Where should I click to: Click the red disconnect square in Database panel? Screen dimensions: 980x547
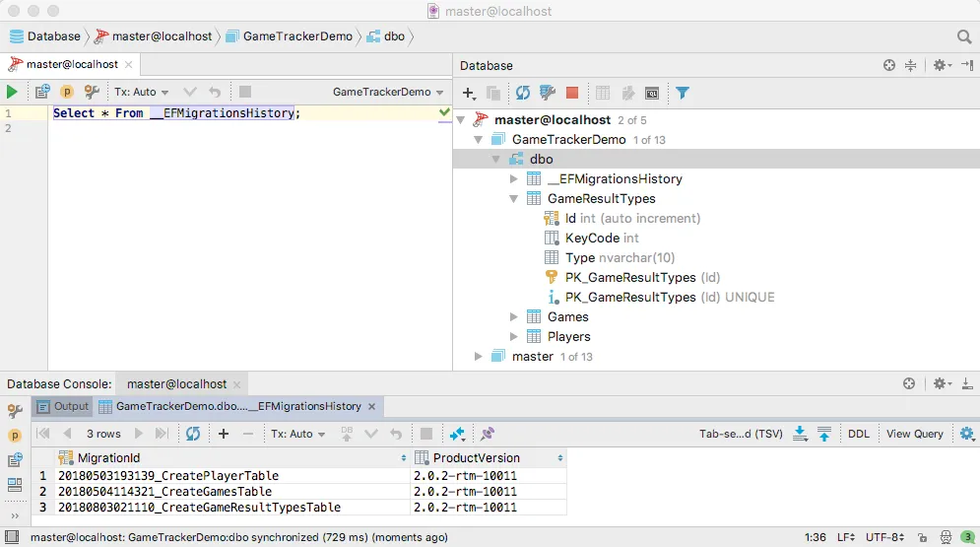[572, 94]
